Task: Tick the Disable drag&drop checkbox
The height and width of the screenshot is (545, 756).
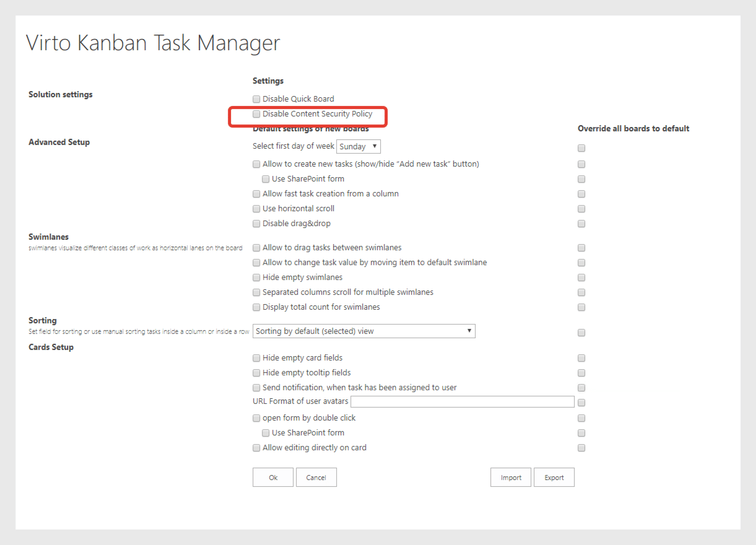Action: pos(256,224)
